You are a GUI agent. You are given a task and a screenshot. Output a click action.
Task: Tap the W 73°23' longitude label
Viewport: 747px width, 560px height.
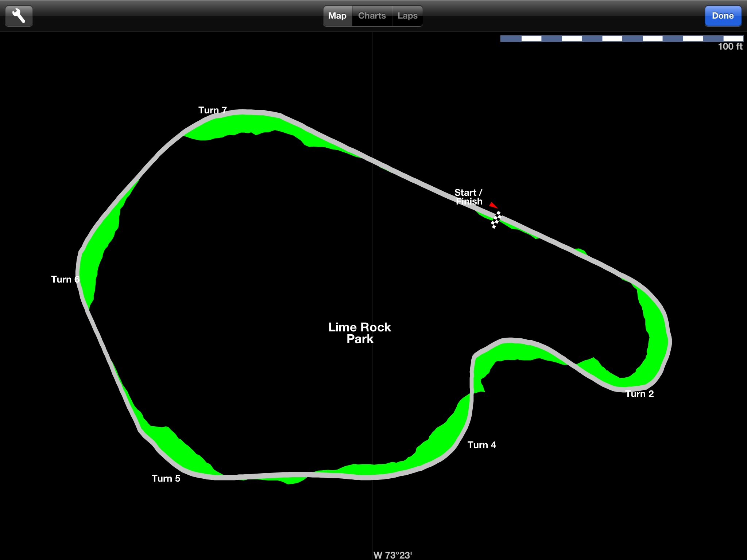click(x=392, y=555)
